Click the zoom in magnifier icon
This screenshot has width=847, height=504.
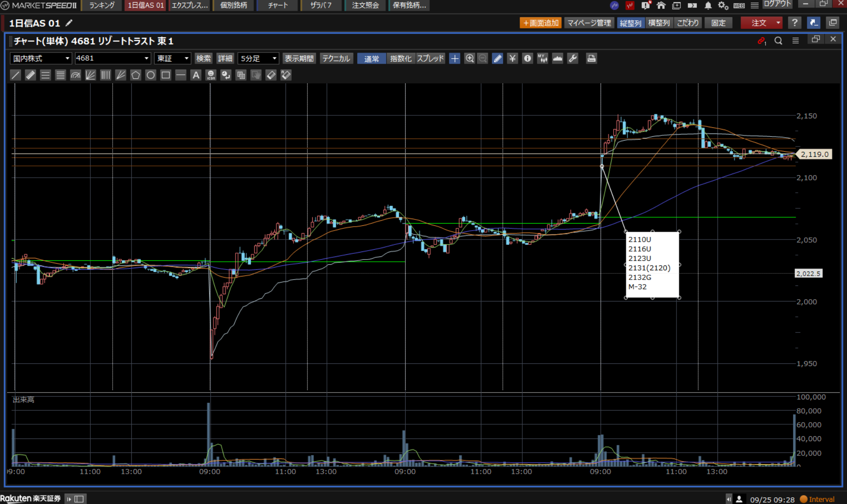469,58
